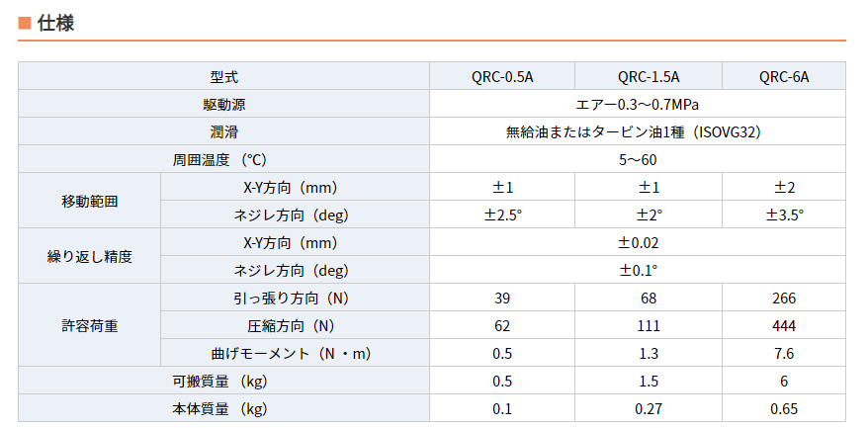Select the ±0.02 repeatability value
868x428 pixels.
[x=638, y=242]
